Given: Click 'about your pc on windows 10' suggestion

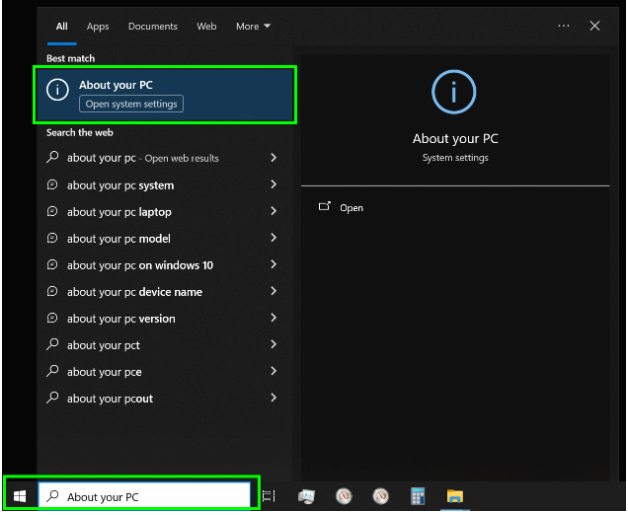Looking at the screenshot, I should pos(140,266).
